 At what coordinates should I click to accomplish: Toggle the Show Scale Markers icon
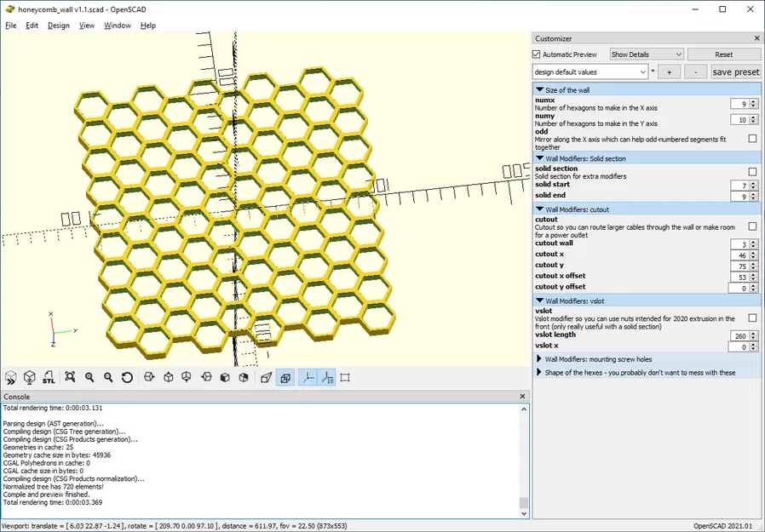coord(324,377)
